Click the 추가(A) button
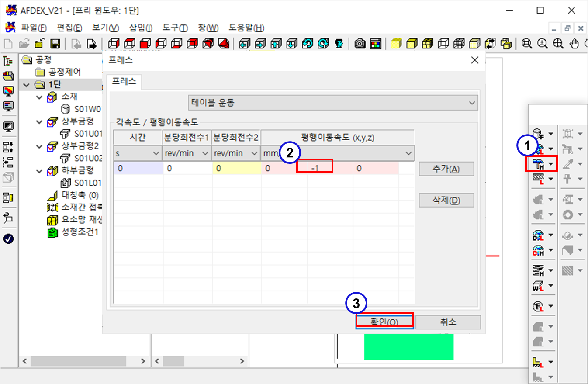 446,170
